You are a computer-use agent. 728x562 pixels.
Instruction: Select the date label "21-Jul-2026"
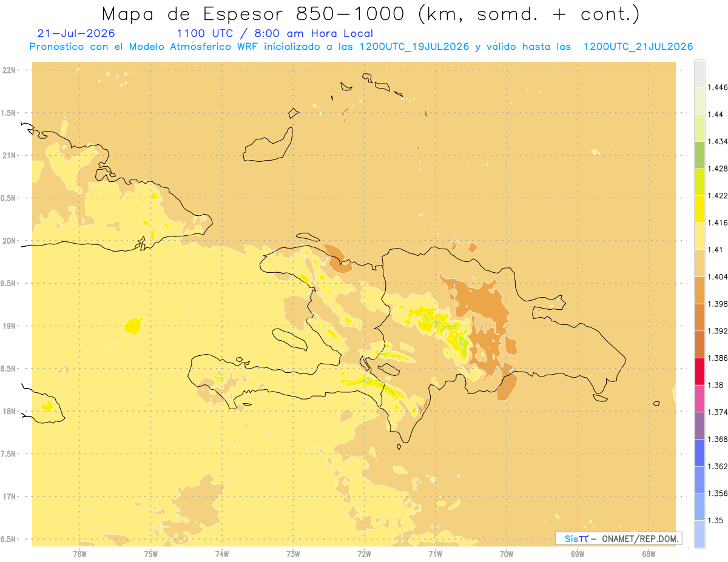pyautogui.click(x=76, y=33)
